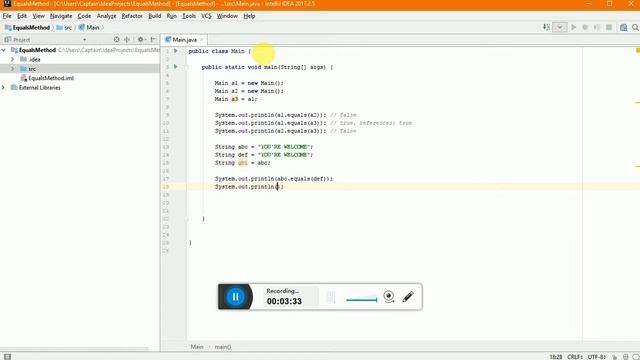Close the Main.java editor tab
Screen dimensions: 640x360
pos(202,40)
